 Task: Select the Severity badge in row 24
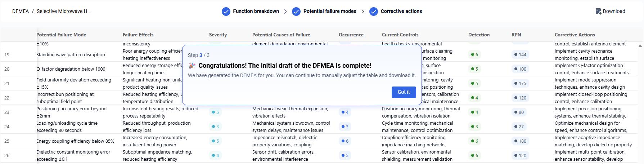(215, 127)
